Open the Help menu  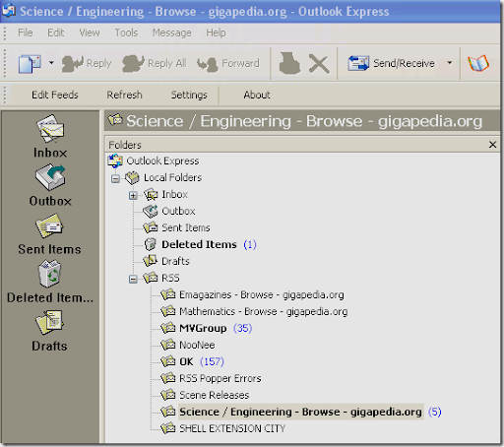click(216, 32)
